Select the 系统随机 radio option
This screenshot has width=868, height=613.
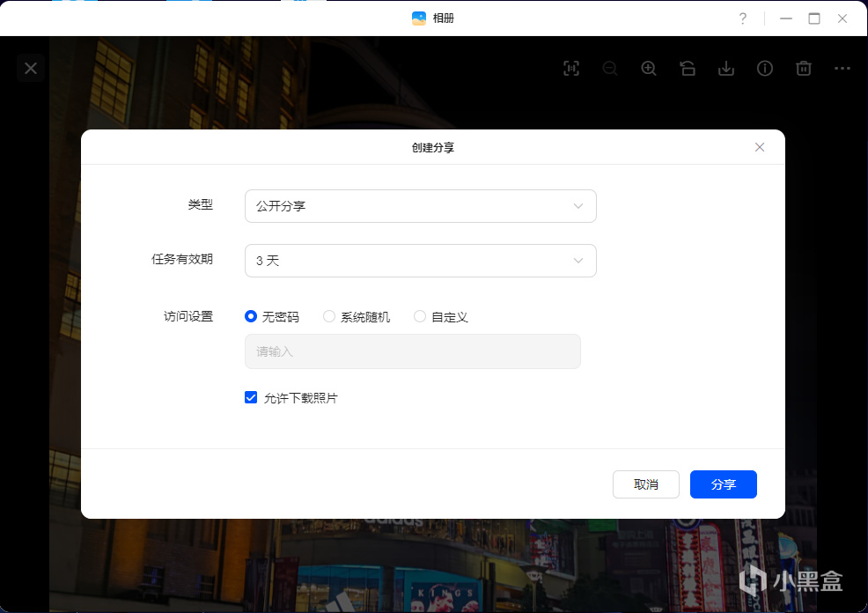click(329, 316)
